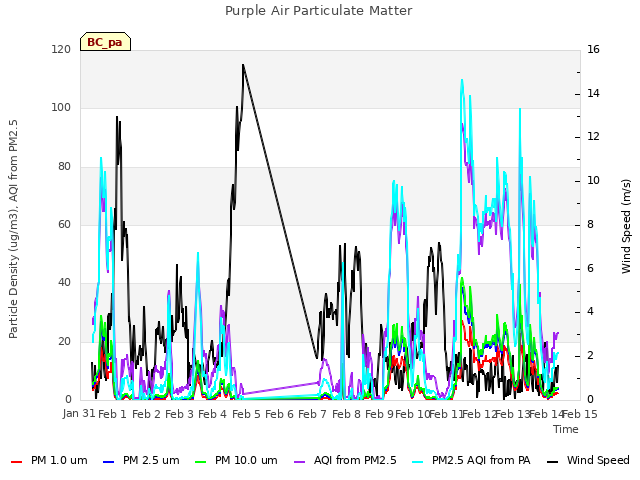Image resolution: width=640 pixels, height=480 pixels.
Task: Select the Wind Speed legend entry
Action: [588, 460]
